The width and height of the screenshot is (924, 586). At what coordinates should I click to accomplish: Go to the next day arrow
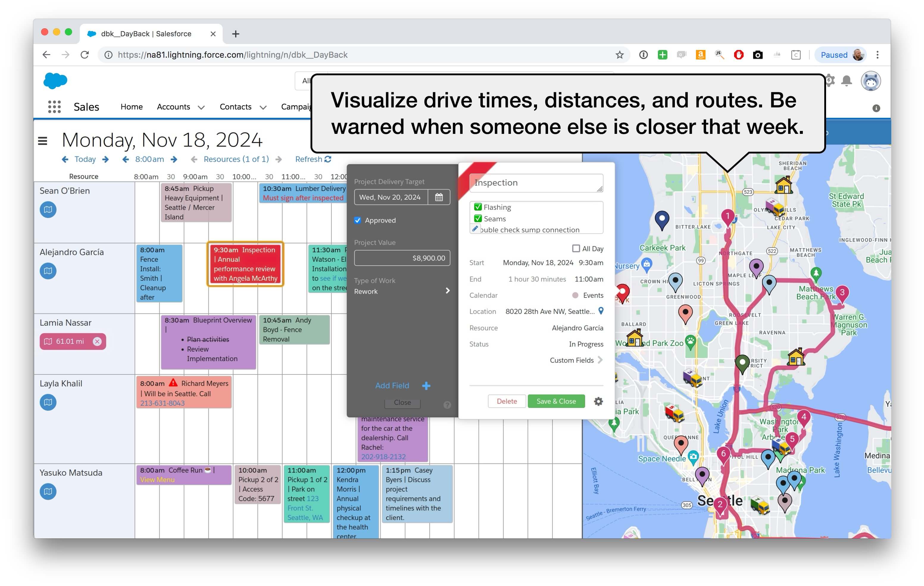[x=105, y=159]
